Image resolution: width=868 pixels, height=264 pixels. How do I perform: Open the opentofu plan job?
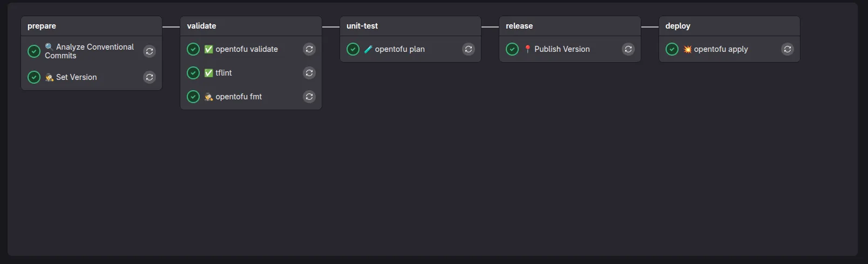399,49
